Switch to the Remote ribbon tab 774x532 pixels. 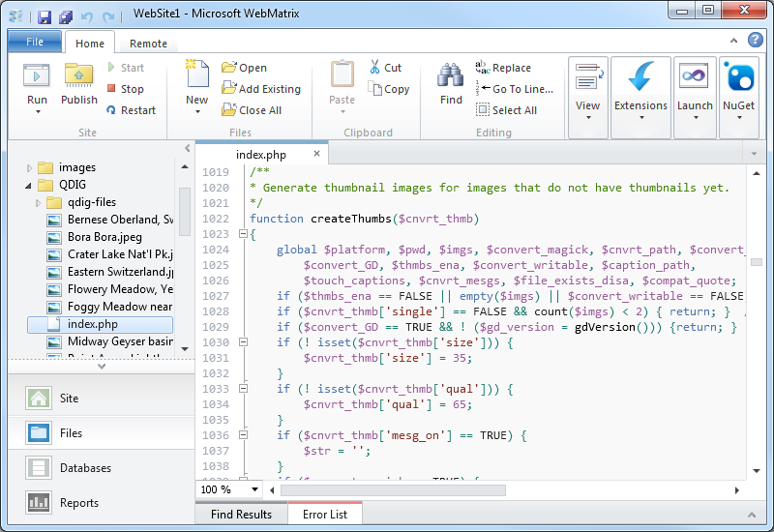pos(148,44)
